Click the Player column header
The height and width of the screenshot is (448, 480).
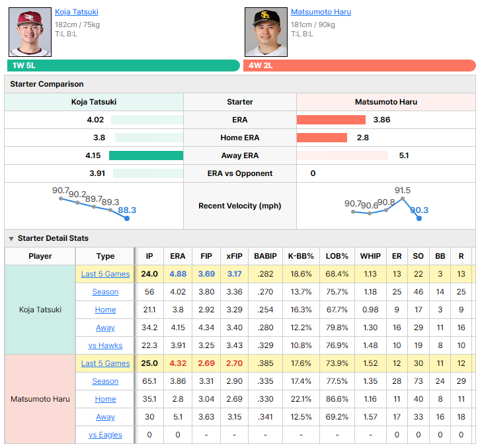(x=40, y=256)
